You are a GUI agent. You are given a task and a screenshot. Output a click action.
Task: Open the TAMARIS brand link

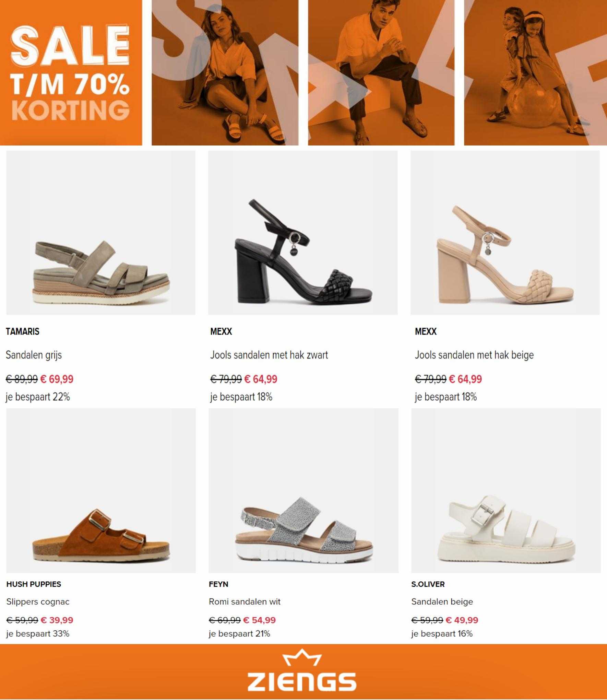point(23,331)
